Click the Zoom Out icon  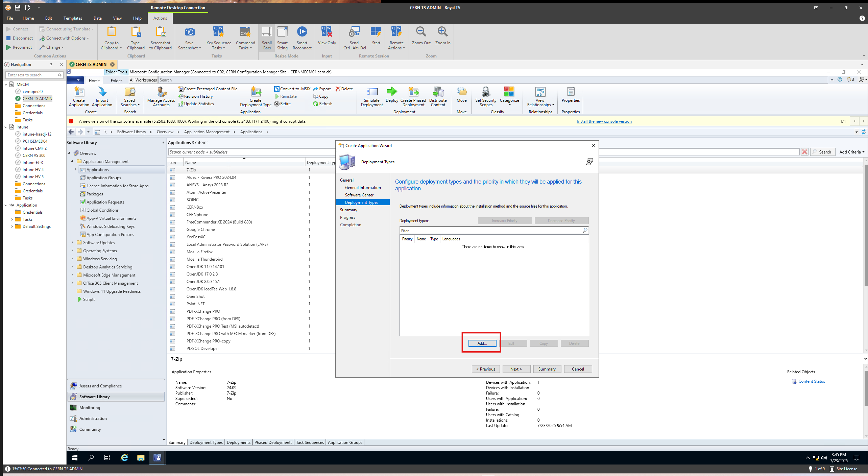point(421,36)
